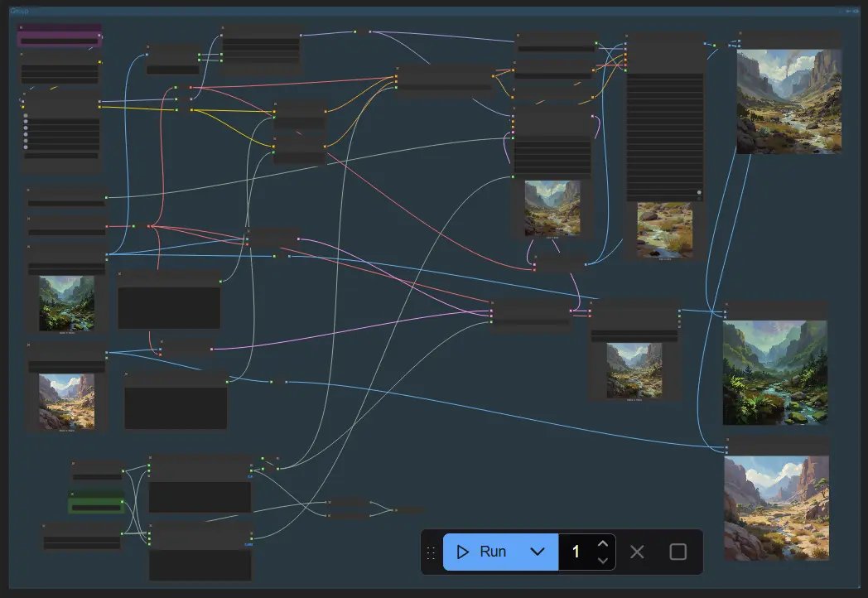Click the square icon in the Run toolbar
This screenshot has width=868, height=598.
point(678,552)
